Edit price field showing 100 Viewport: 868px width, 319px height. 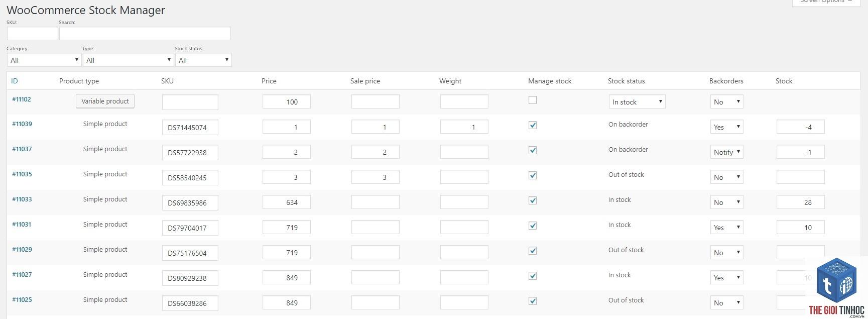[287, 101]
